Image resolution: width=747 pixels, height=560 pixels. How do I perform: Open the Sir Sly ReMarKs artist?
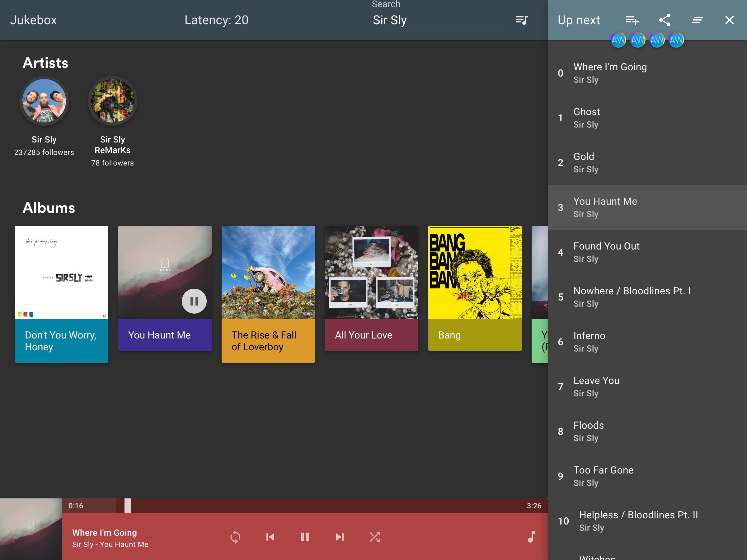pos(112,101)
